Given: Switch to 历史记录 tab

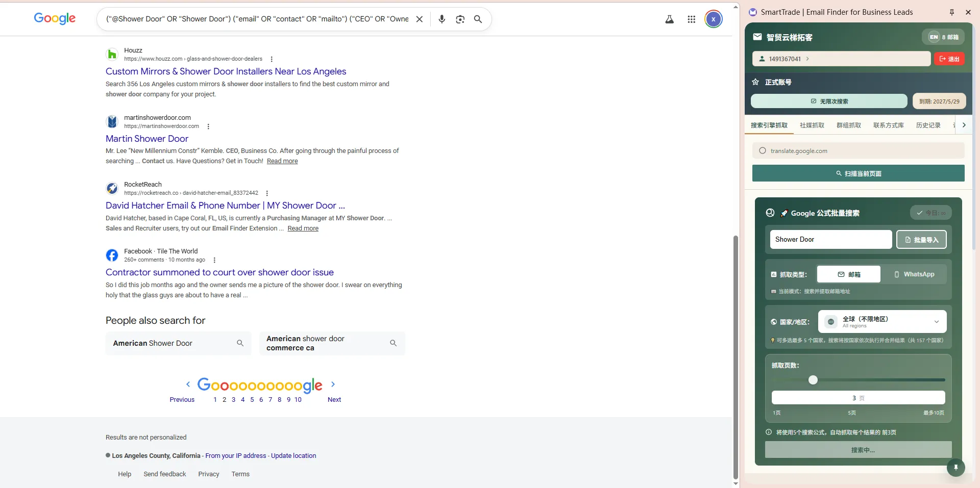Looking at the screenshot, I should (x=928, y=125).
